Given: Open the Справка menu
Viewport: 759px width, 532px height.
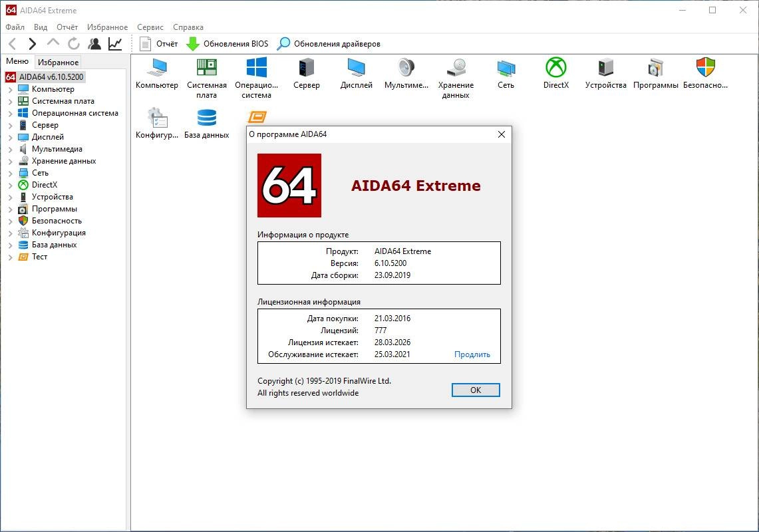Looking at the screenshot, I should [x=188, y=27].
